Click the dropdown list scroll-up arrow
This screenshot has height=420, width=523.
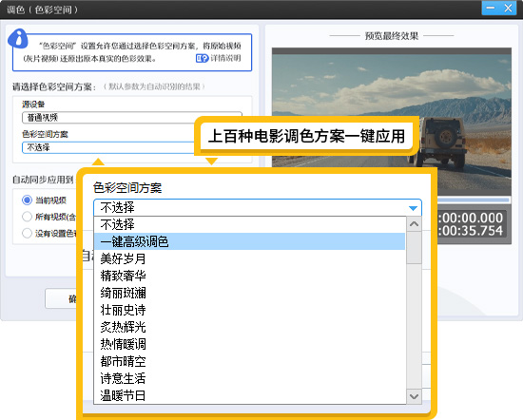[x=414, y=224]
